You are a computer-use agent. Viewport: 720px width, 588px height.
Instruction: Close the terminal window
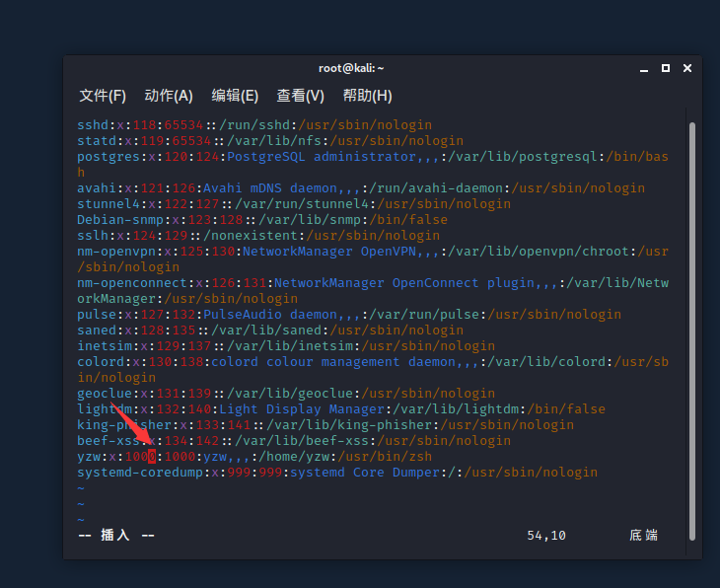point(687,68)
